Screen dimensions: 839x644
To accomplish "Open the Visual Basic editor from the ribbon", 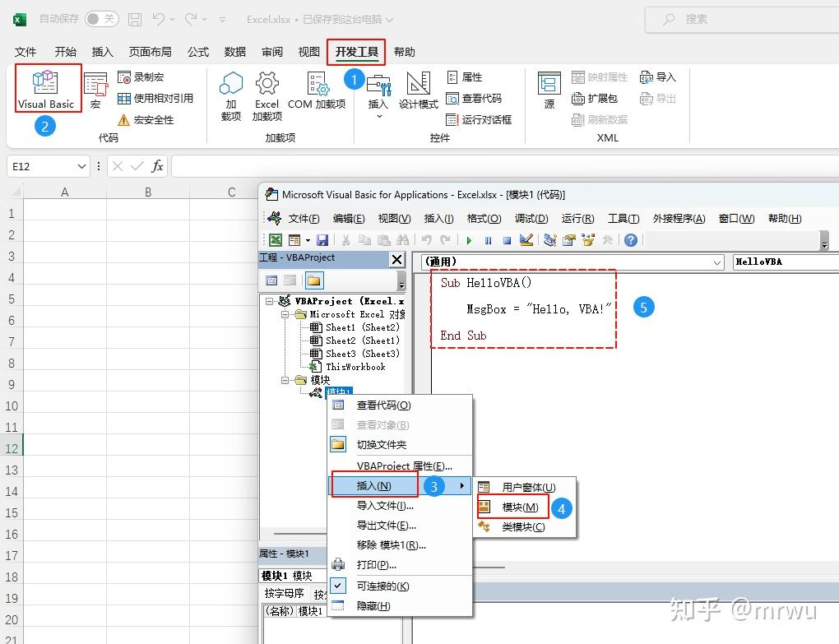I will coord(46,86).
